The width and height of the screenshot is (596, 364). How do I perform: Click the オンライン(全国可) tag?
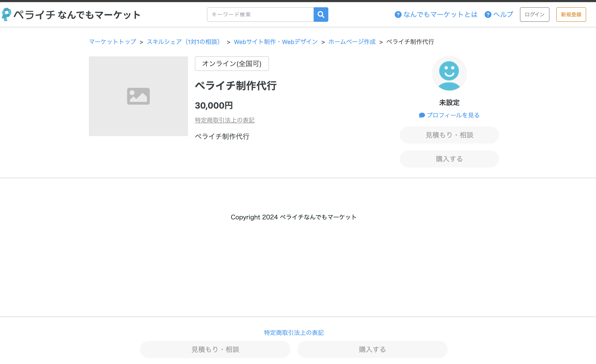pos(232,64)
